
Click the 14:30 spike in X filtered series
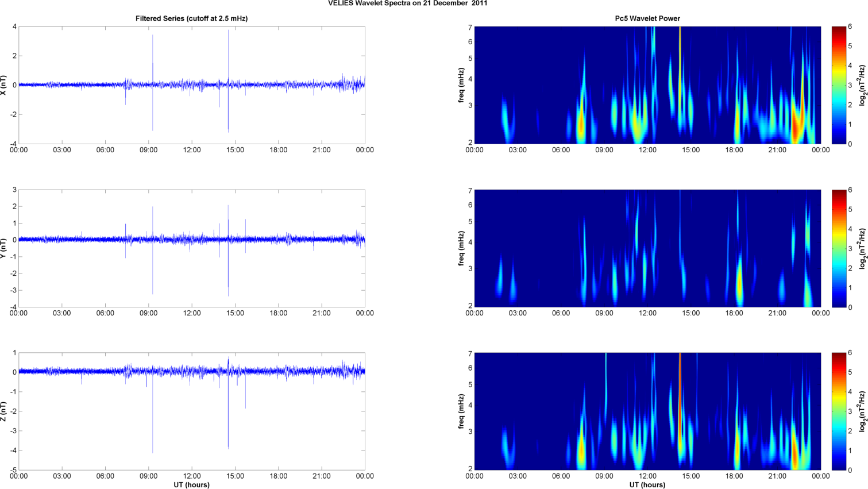click(x=228, y=81)
